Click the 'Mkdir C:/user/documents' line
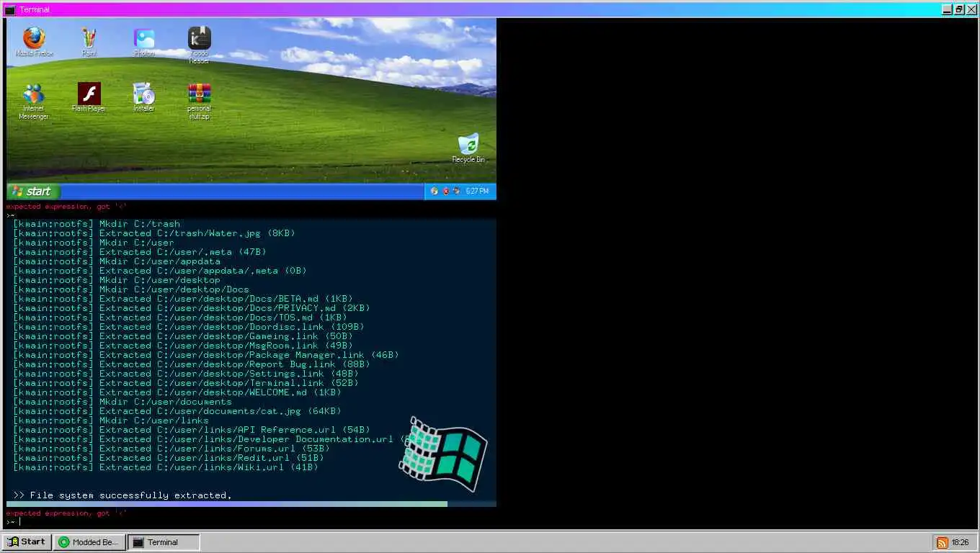The width and height of the screenshot is (980, 553). [x=122, y=402]
